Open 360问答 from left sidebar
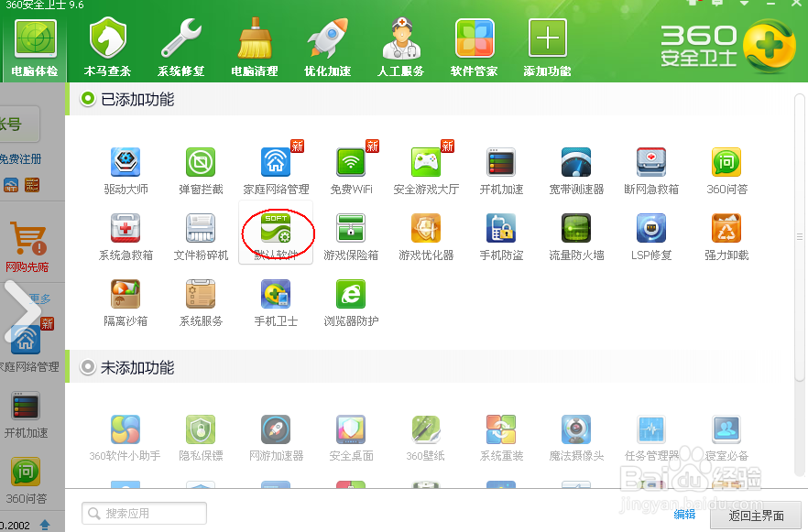Viewport: 808px width, 532px height. (26, 481)
